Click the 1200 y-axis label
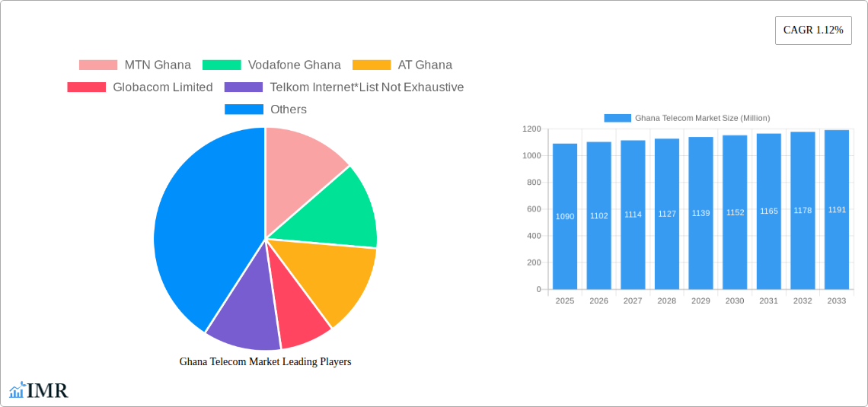The height and width of the screenshot is (407, 868). click(x=532, y=129)
